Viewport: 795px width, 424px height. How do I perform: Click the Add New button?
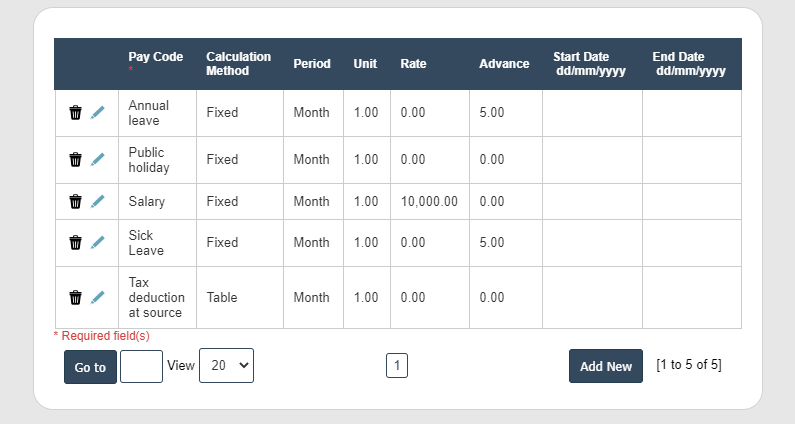tap(605, 366)
